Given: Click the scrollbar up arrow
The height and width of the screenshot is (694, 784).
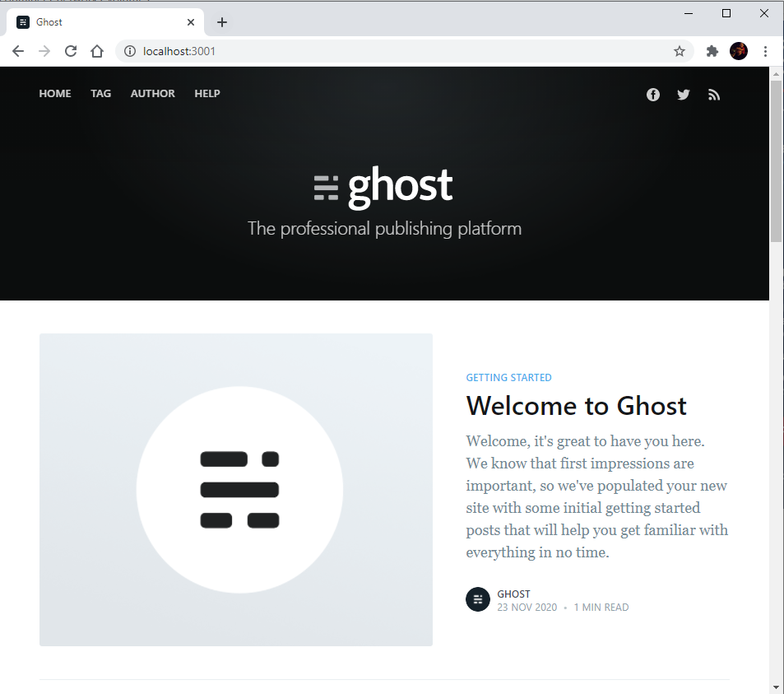Looking at the screenshot, I should pos(776,74).
